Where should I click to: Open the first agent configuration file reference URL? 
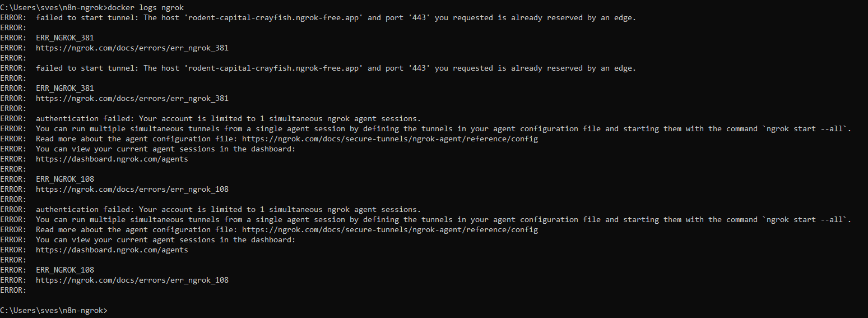click(390, 139)
